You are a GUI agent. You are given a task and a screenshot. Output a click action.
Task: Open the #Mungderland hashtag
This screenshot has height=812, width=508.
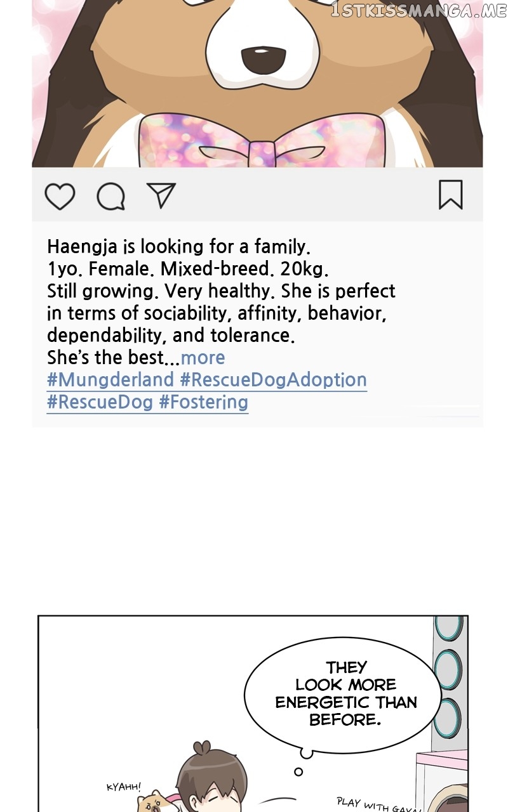[110, 380]
